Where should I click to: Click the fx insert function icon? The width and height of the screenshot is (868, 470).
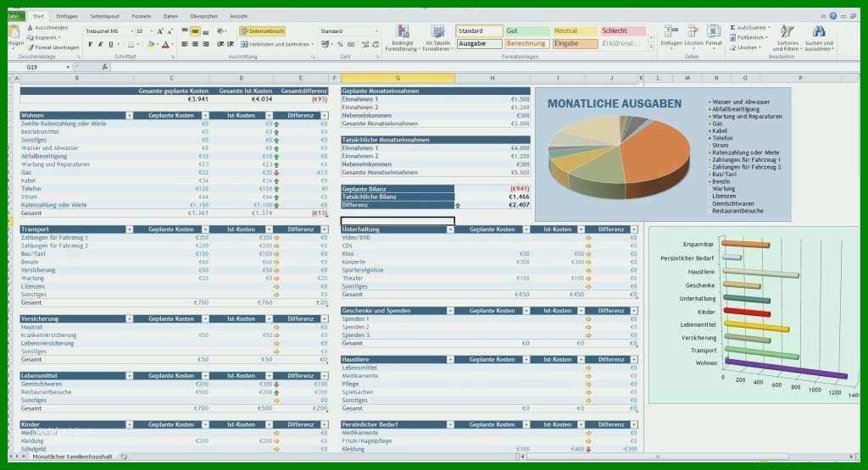(x=104, y=67)
